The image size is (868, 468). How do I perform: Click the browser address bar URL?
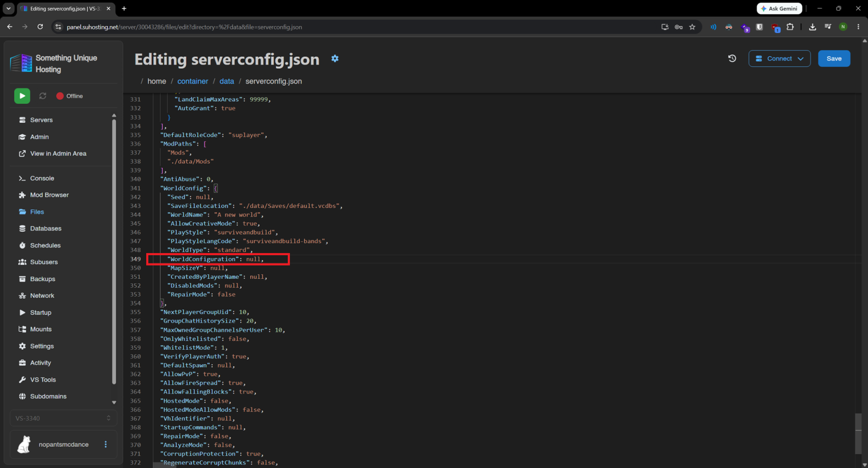pos(184,27)
